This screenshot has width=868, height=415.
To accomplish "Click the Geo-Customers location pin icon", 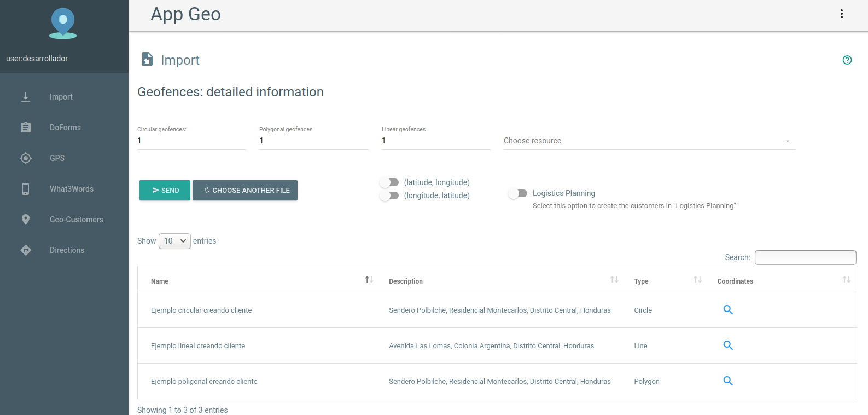I will (26, 220).
